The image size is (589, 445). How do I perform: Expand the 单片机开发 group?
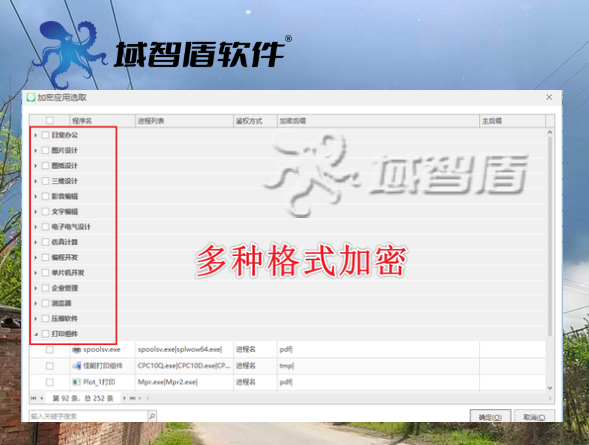tap(36, 273)
